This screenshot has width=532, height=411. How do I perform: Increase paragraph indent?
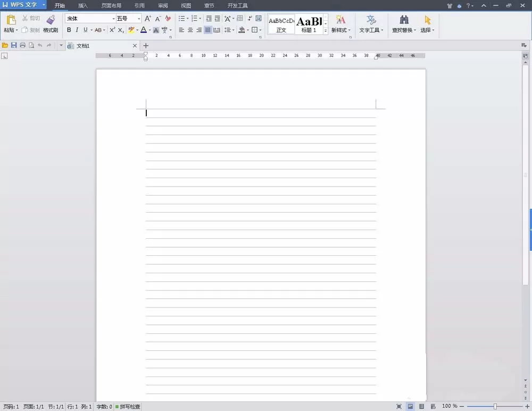click(218, 18)
